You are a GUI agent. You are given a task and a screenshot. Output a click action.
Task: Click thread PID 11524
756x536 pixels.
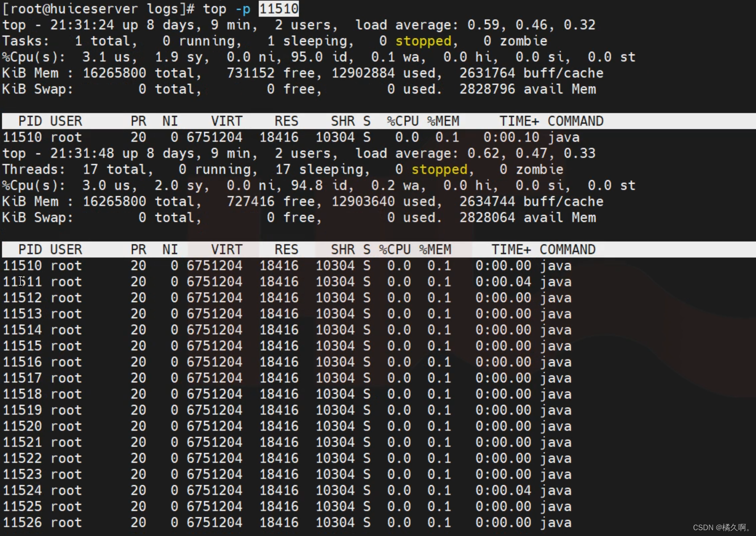(x=22, y=490)
